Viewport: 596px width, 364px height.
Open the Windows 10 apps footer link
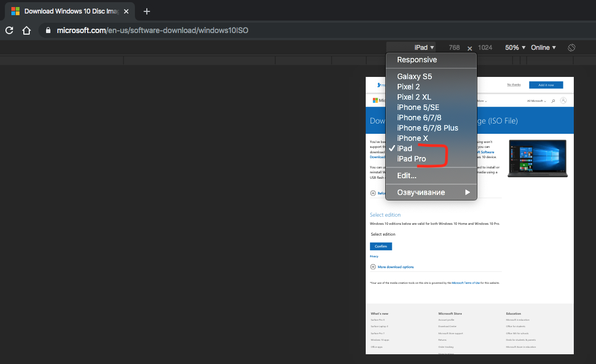tap(380, 340)
